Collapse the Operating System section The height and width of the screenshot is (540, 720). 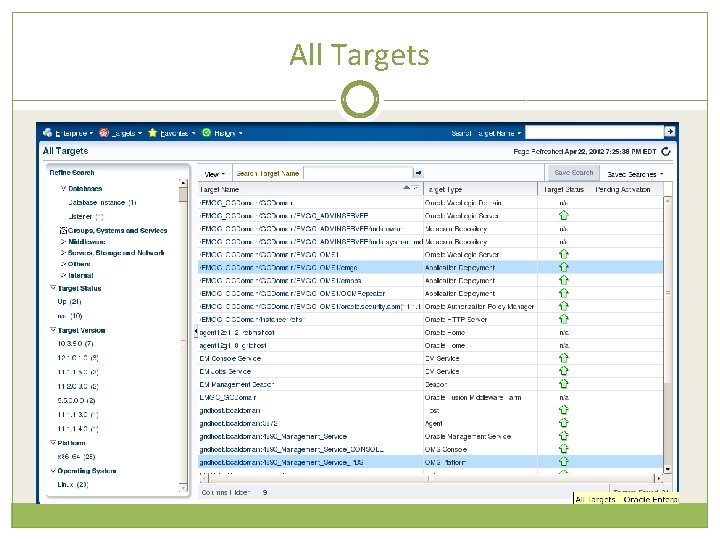(53, 471)
